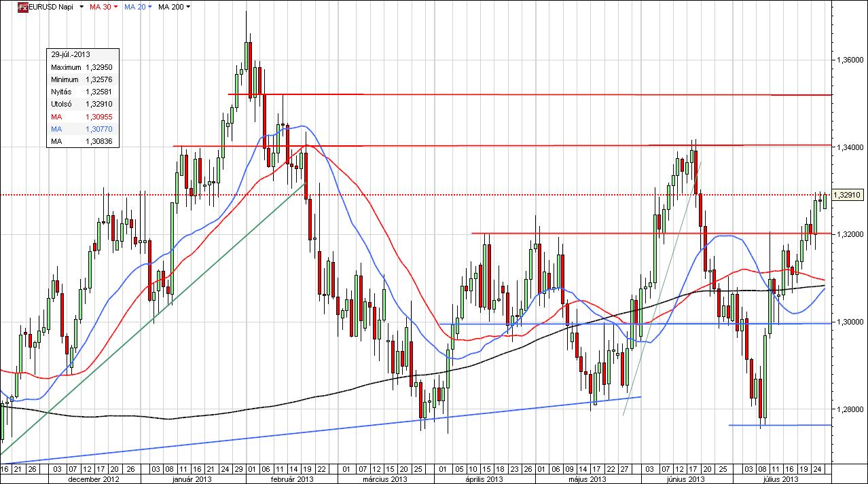This screenshot has height=484, width=868.
Task: Click the 1,32000 price axis label
Action: tap(849, 234)
